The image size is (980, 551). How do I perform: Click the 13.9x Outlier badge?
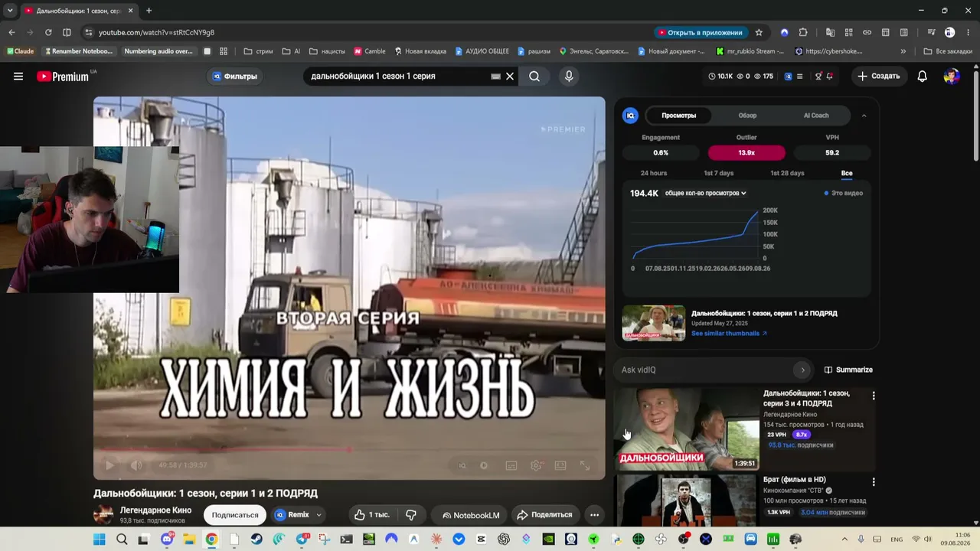pos(746,153)
